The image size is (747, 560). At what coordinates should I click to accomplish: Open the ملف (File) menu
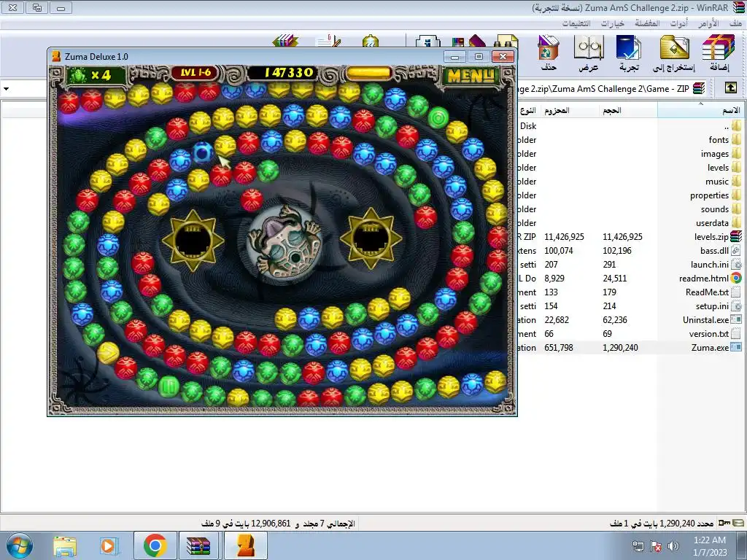click(735, 23)
